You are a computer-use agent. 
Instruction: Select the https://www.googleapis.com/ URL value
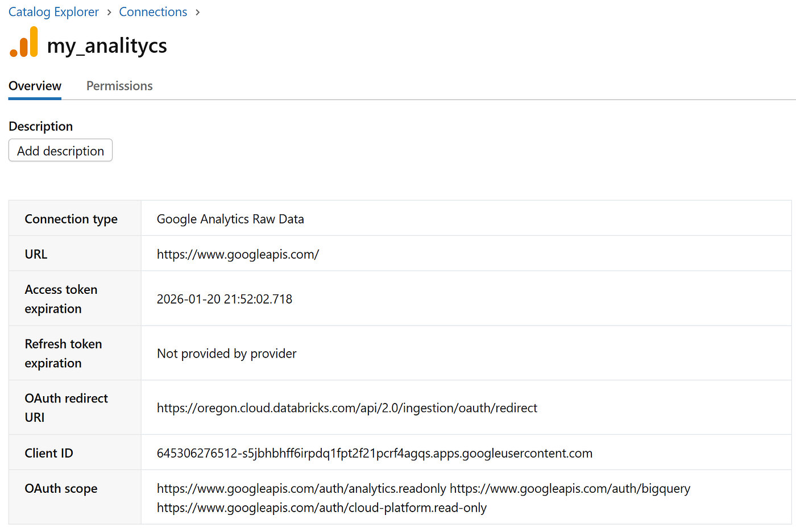(x=238, y=254)
